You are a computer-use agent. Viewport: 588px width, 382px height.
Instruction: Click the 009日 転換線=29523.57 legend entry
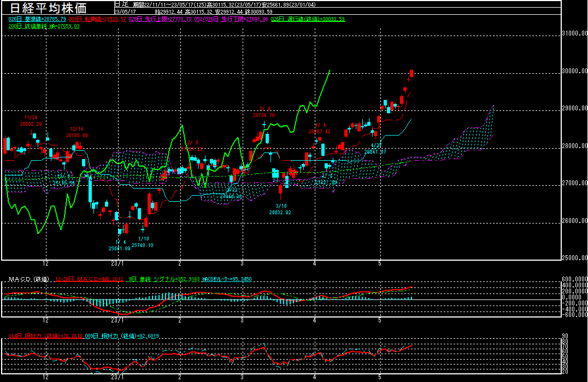pos(97,19)
